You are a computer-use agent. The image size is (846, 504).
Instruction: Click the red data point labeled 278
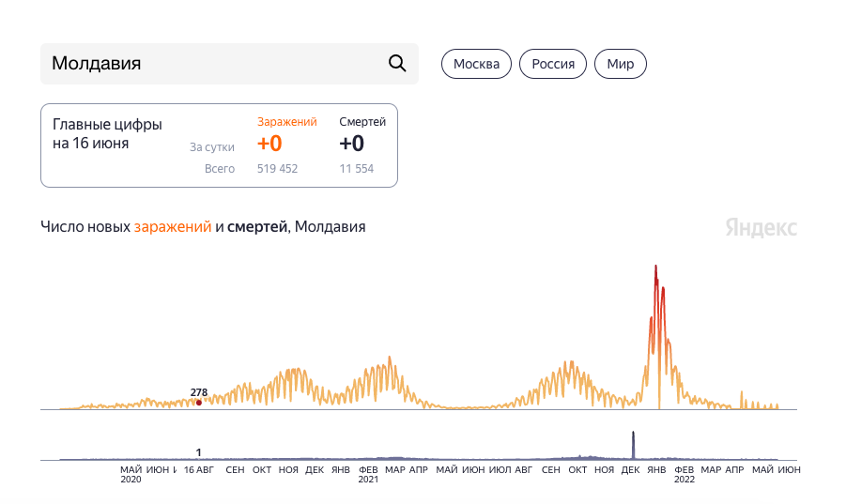(x=199, y=402)
